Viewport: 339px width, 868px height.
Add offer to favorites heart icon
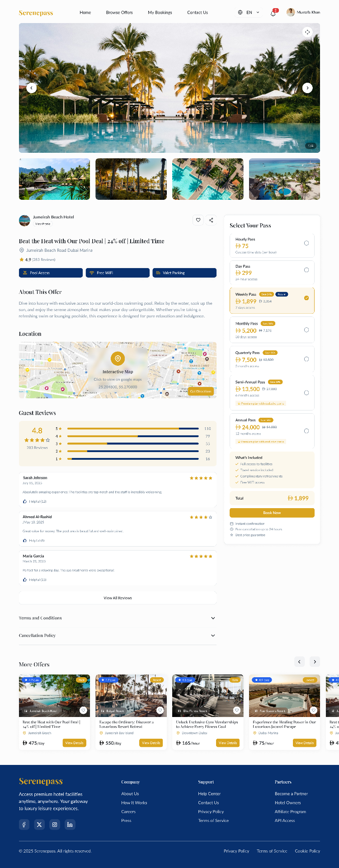click(x=198, y=220)
